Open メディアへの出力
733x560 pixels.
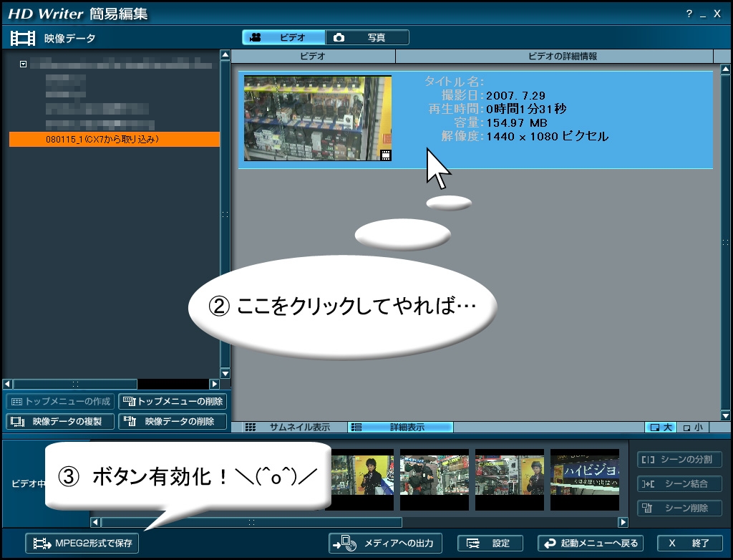pos(385,543)
